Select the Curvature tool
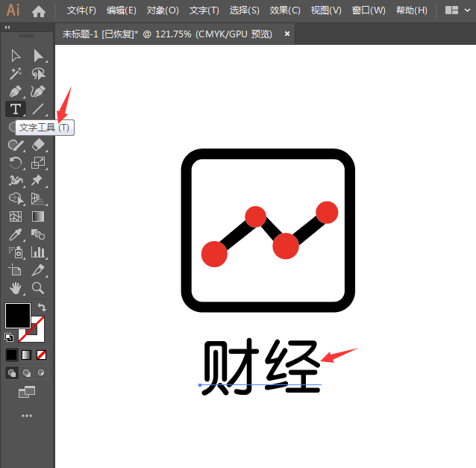The image size is (476, 468). coord(38,91)
